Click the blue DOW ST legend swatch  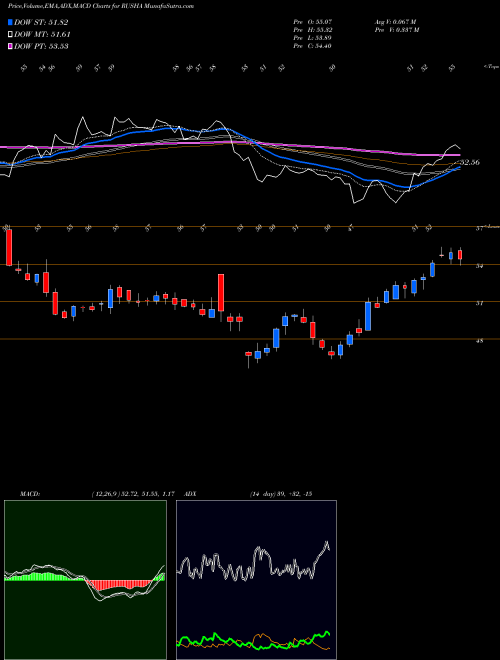click(10, 22)
